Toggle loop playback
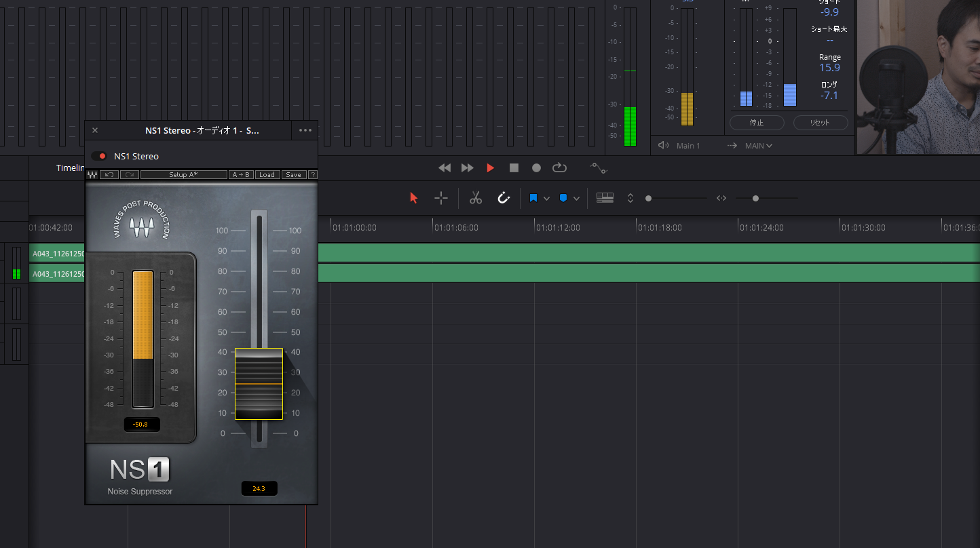Screen dimensions: 980x548 coord(559,168)
